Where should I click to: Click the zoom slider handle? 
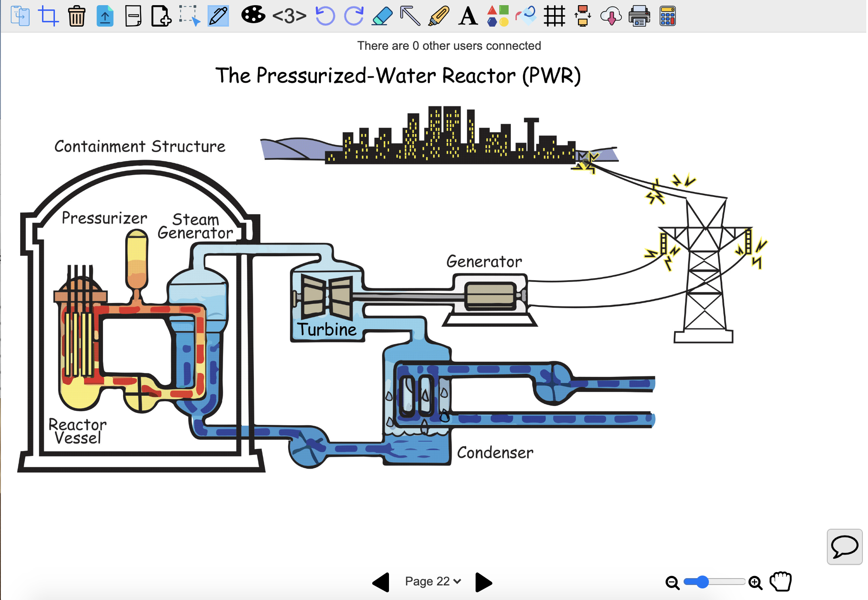coord(702,582)
